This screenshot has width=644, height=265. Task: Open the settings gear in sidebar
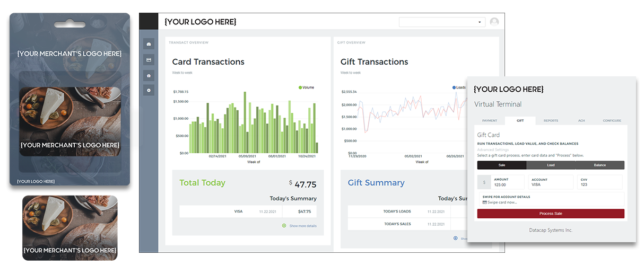pyautogui.click(x=149, y=91)
